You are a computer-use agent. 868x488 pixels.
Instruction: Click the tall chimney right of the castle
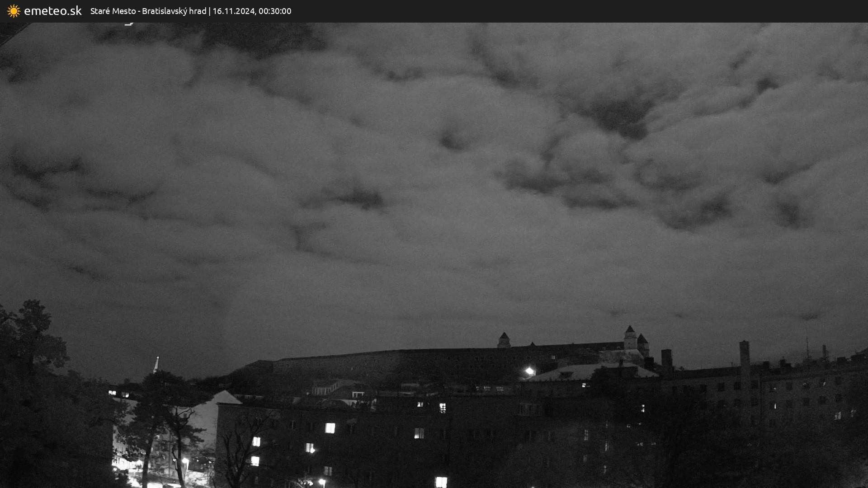744,357
